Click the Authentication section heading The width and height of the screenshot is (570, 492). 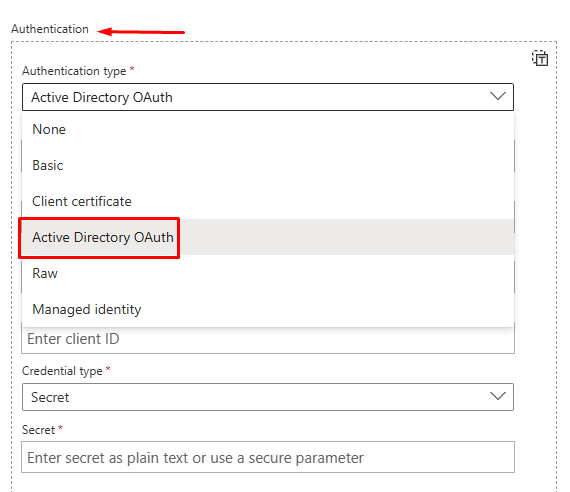(50, 29)
